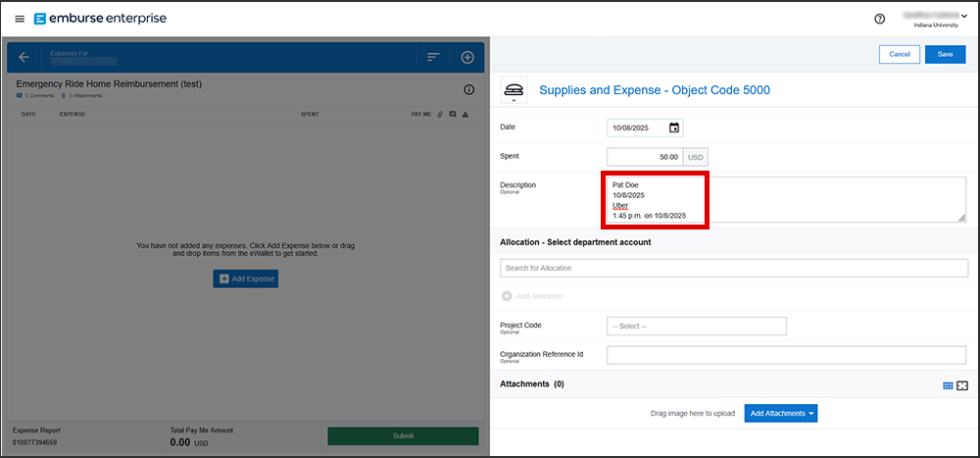This screenshot has height=458, width=980.
Task: Open the hamburger navigation menu
Action: click(x=20, y=19)
